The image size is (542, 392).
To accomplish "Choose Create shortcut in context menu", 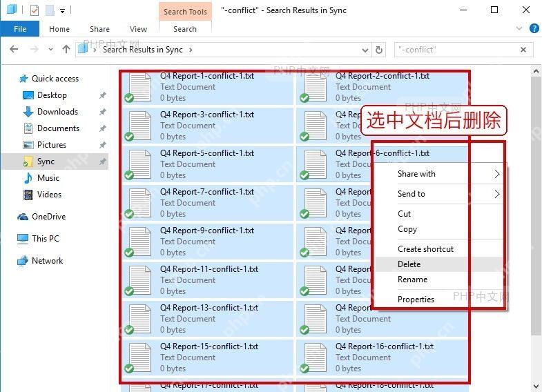I will click(439, 249).
